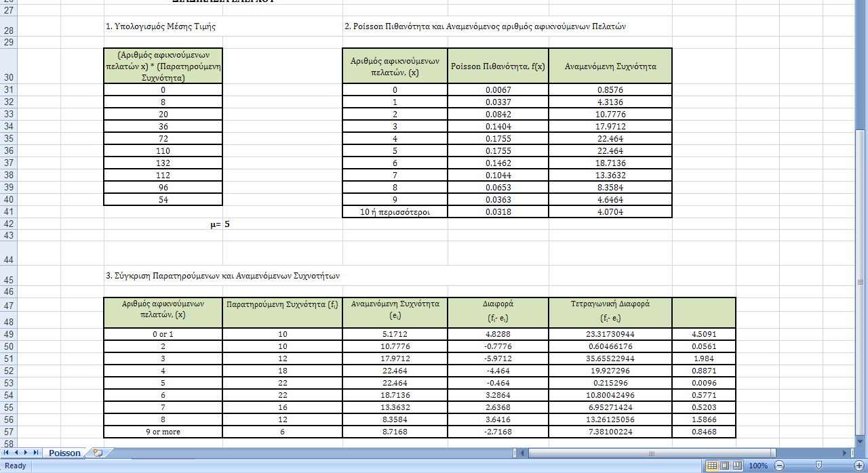The height and width of the screenshot is (473, 868).
Task: Select the '10 ή περισσότεροι' cell
Action: (x=395, y=212)
